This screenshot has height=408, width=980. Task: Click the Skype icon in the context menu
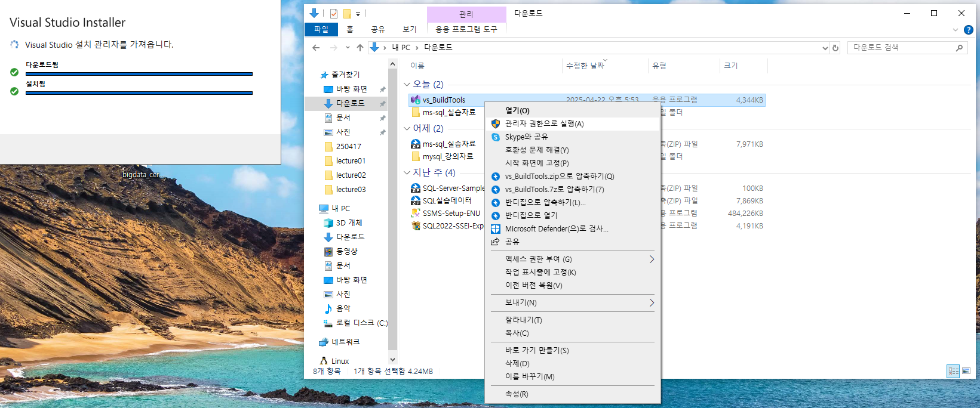point(495,137)
